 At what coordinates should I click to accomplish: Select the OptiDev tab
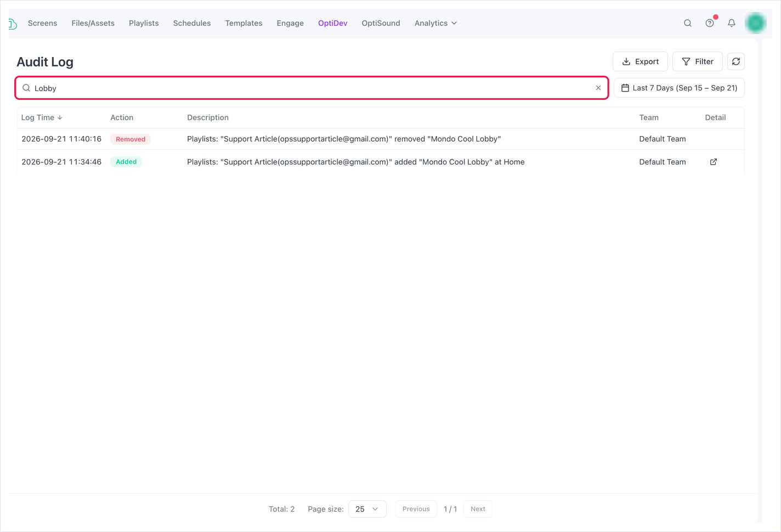point(332,23)
